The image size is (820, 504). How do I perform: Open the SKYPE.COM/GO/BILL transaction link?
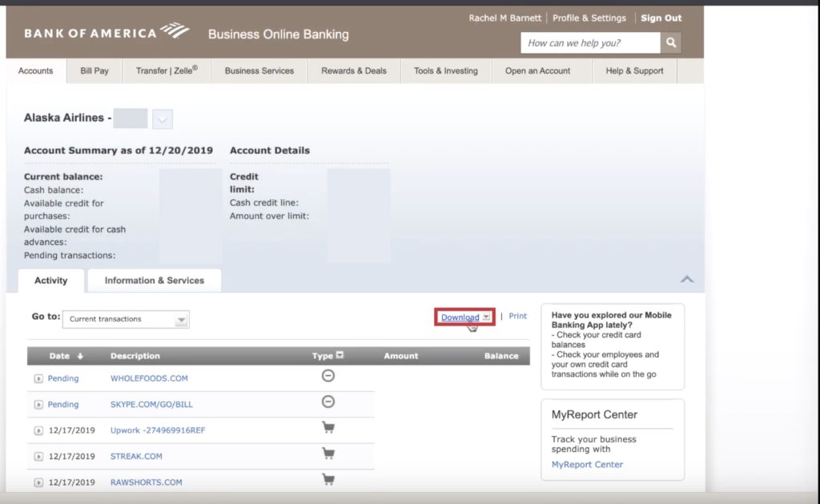click(x=151, y=404)
